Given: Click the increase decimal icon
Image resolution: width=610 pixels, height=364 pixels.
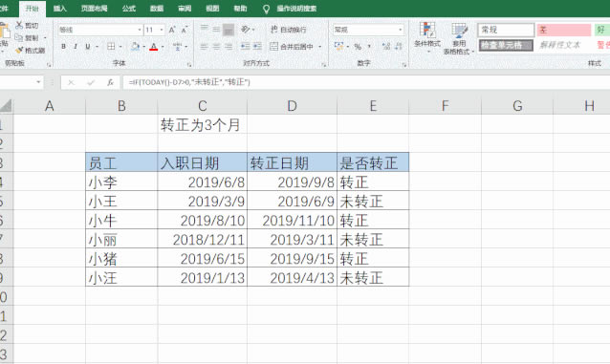Looking at the screenshot, I should 386,46.
